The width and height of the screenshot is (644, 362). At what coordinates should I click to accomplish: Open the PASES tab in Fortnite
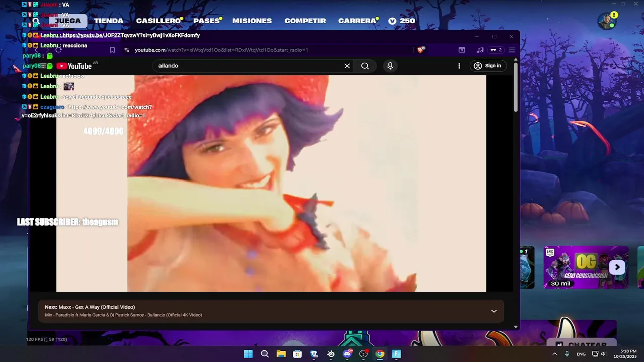206,21
